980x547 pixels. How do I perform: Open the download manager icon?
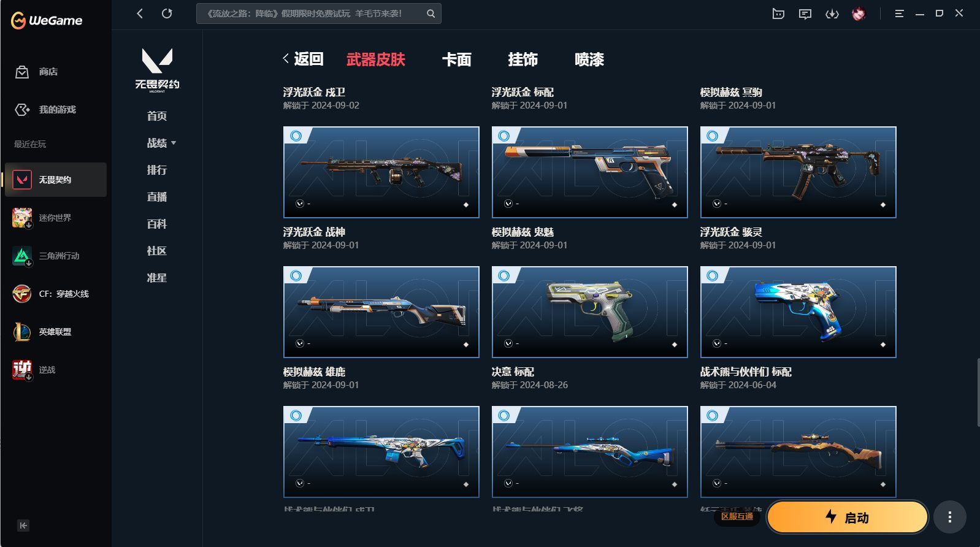click(x=832, y=13)
